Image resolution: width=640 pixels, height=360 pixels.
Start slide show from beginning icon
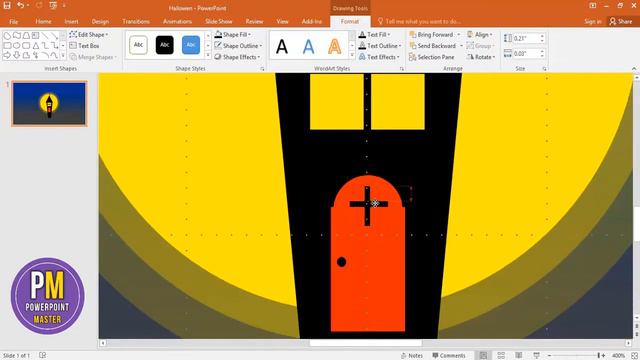(53, 5)
